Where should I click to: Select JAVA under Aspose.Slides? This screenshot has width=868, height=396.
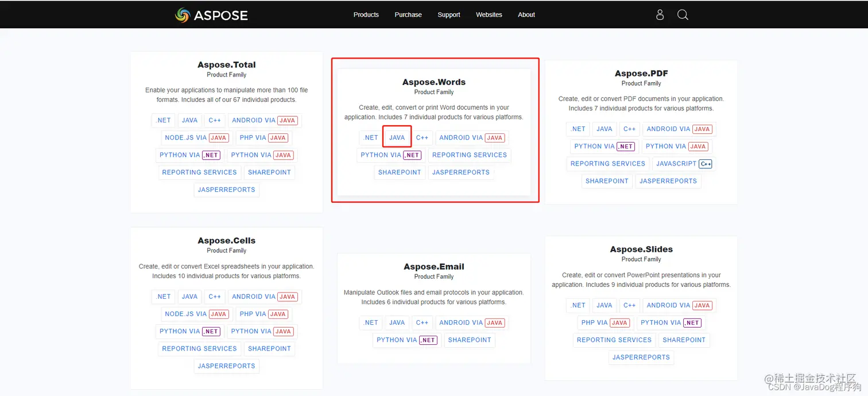(x=604, y=306)
